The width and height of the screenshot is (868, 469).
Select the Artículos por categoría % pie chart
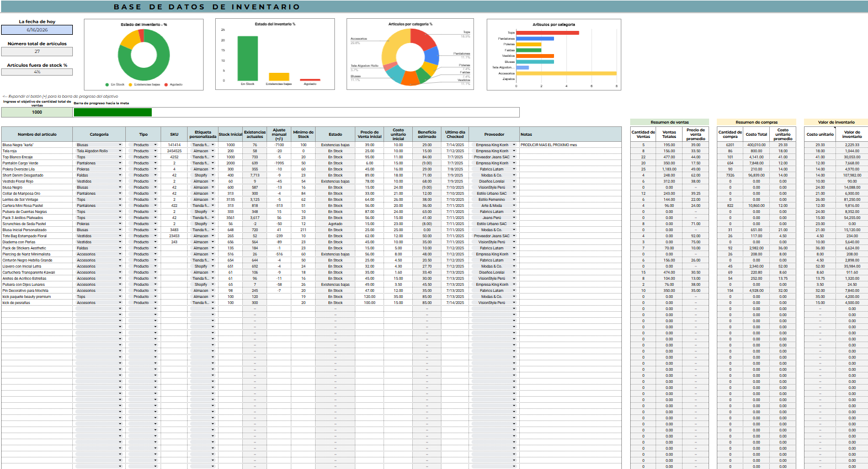pyautogui.click(x=410, y=55)
